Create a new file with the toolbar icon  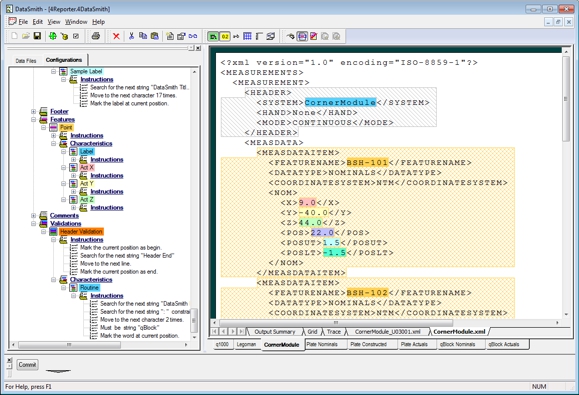click(x=14, y=36)
